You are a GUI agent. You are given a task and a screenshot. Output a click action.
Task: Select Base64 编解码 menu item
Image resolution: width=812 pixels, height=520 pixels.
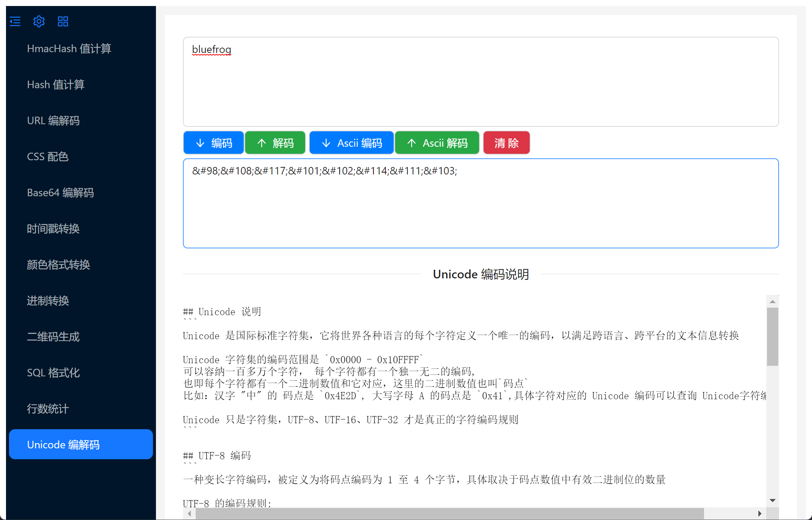[x=60, y=193]
